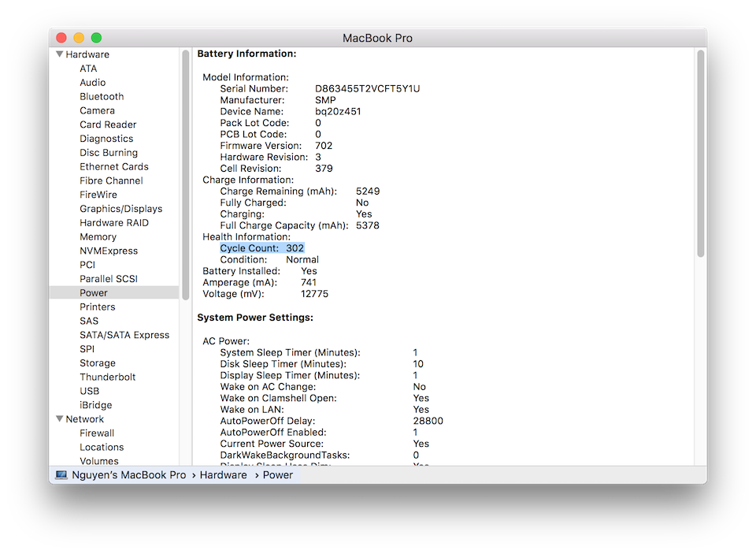Viewport: 756px width, 554px height.
Task: Click Nguyen's MacBook Pro in path bar
Action: click(128, 475)
